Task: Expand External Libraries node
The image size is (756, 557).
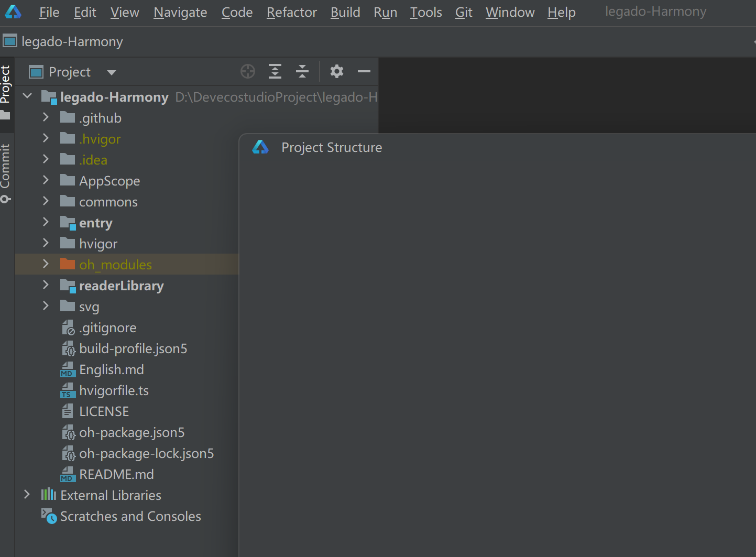Action: pos(27,495)
